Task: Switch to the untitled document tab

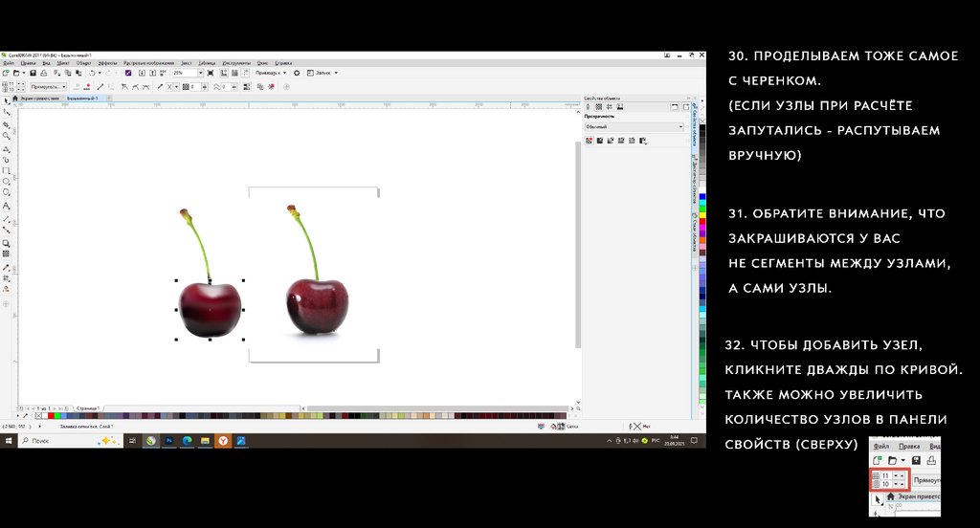Action: tap(82, 99)
